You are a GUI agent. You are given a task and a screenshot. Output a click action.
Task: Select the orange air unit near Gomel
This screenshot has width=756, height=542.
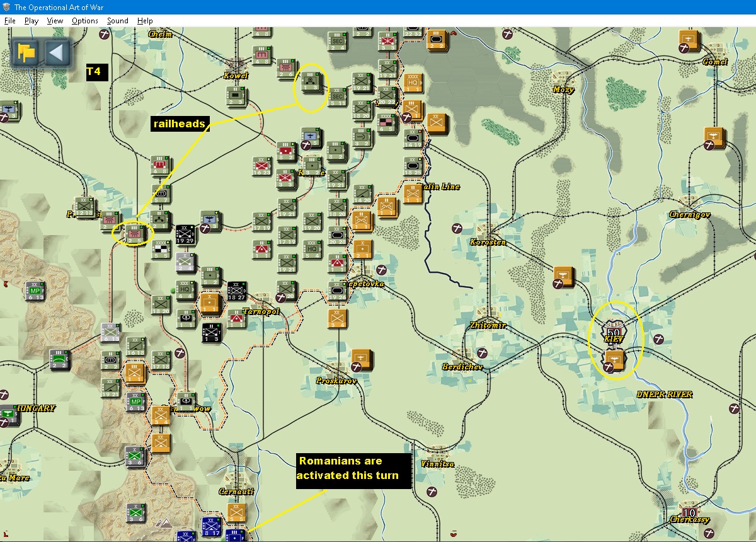click(690, 41)
